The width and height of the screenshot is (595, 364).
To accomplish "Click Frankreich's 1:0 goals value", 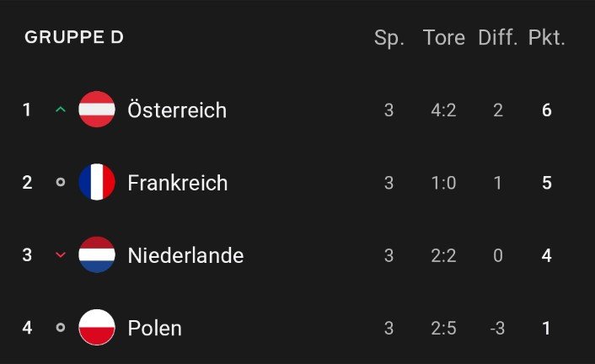I will click(x=443, y=183).
